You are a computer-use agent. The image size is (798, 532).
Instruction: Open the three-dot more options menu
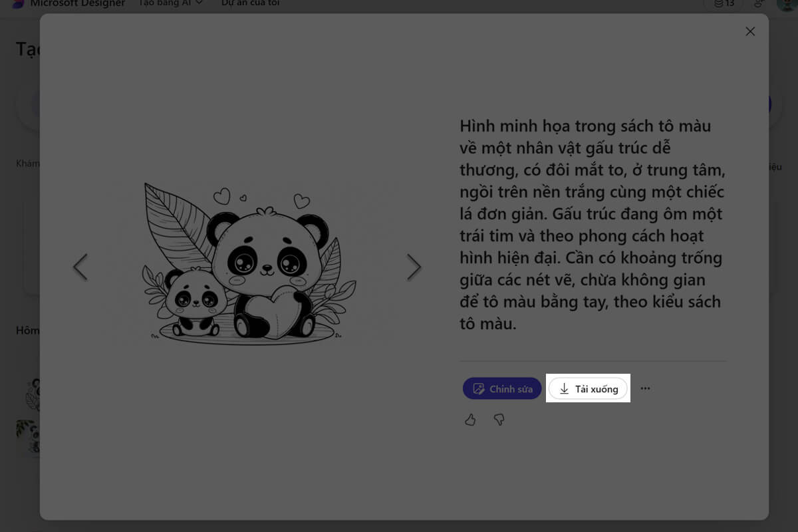(645, 388)
